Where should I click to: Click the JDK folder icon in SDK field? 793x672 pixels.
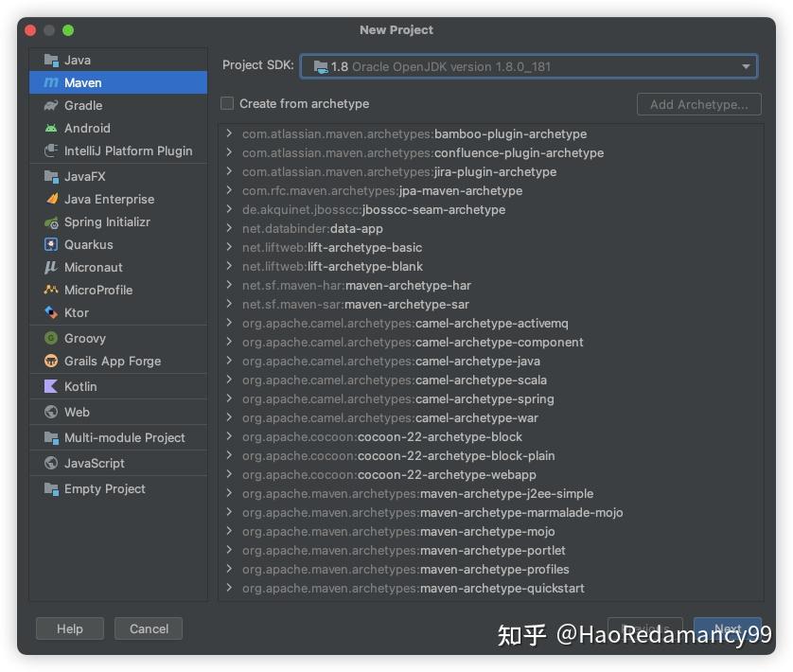pyautogui.click(x=321, y=67)
